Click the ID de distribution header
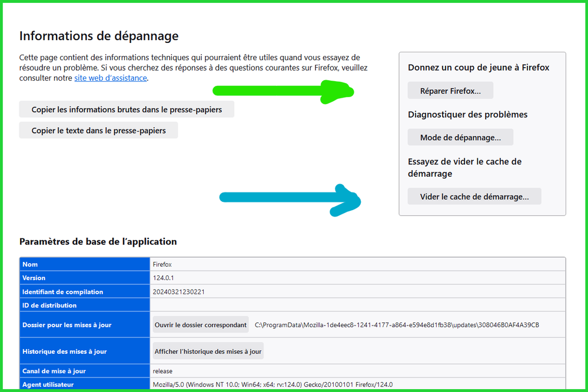This screenshot has height=392, width=588. [x=85, y=305]
